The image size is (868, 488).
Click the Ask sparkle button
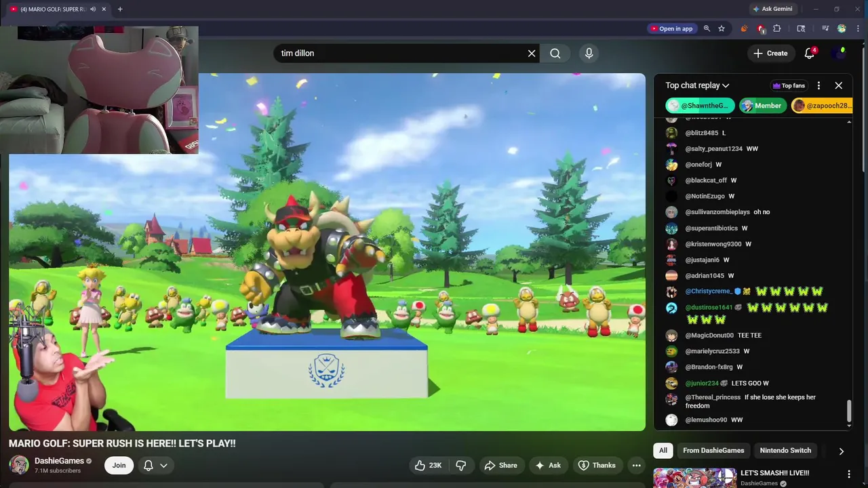pyautogui.click(x=548, y=465)
